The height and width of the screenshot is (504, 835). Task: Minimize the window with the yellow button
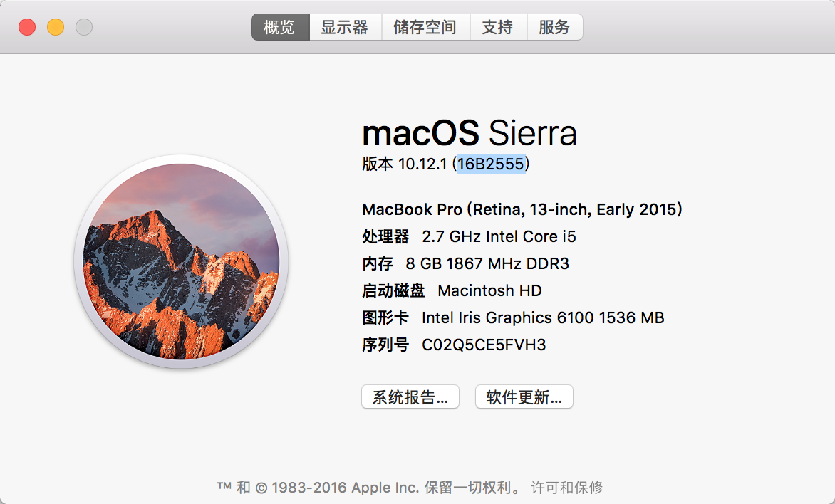pyautogui.click(x=56, y=28)
